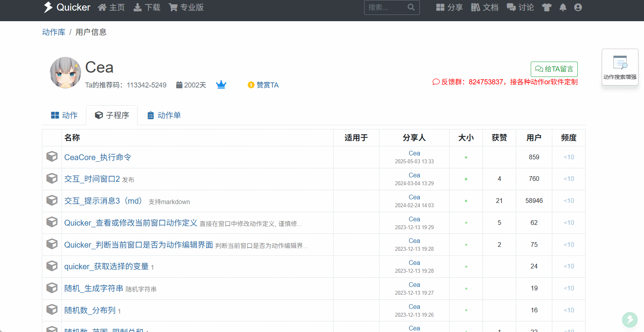Open CeaCore_执行命令 subprogram link
Viewport: 644px width, 332px height.
coord(98,157)
